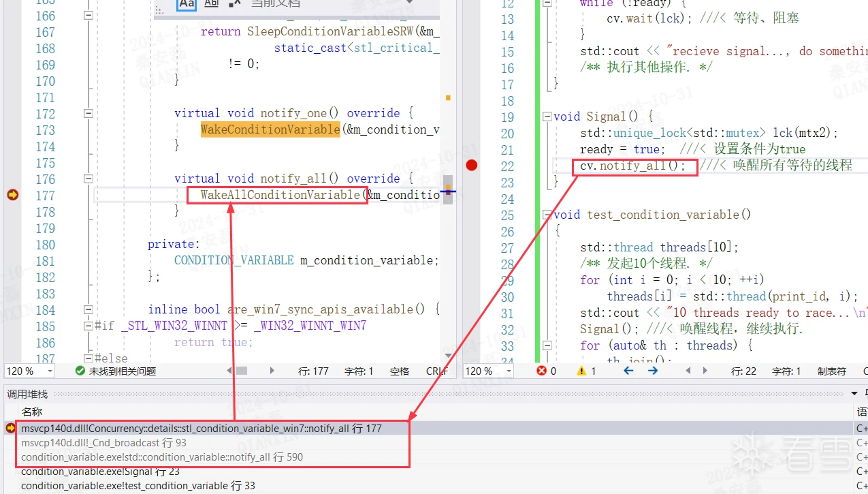Remove the red breakpoint on line 22
Image resolution: width=868 pixels, height=494 pixels.
[x=471, y=165]
